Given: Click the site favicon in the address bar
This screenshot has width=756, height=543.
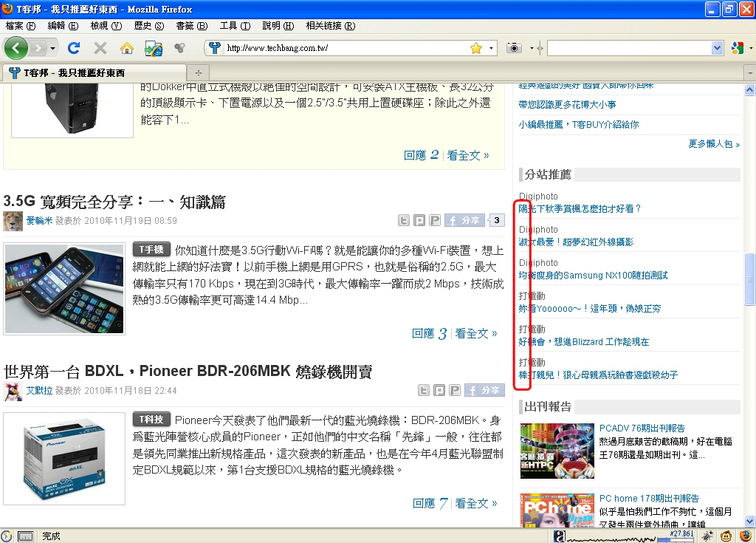Looking at the screenshot, I should pyautogui.click(x=215, y=48).
